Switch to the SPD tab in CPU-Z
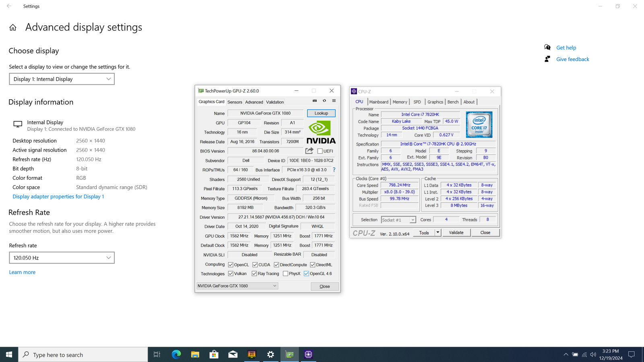Screen dimensions: 644x362 coord(417,102)
